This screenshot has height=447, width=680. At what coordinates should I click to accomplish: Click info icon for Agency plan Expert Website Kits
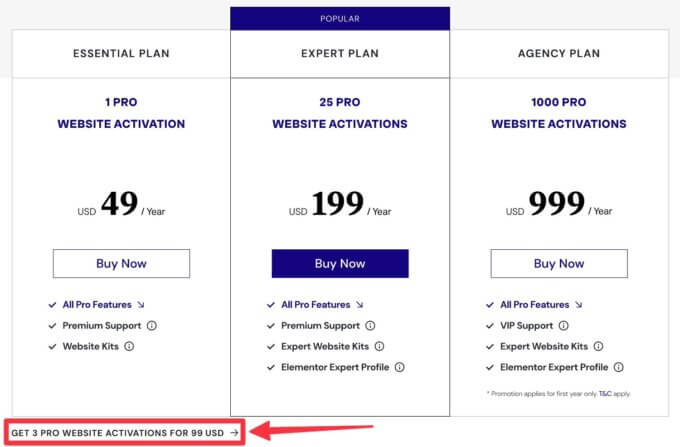click(x=598, y=346)
